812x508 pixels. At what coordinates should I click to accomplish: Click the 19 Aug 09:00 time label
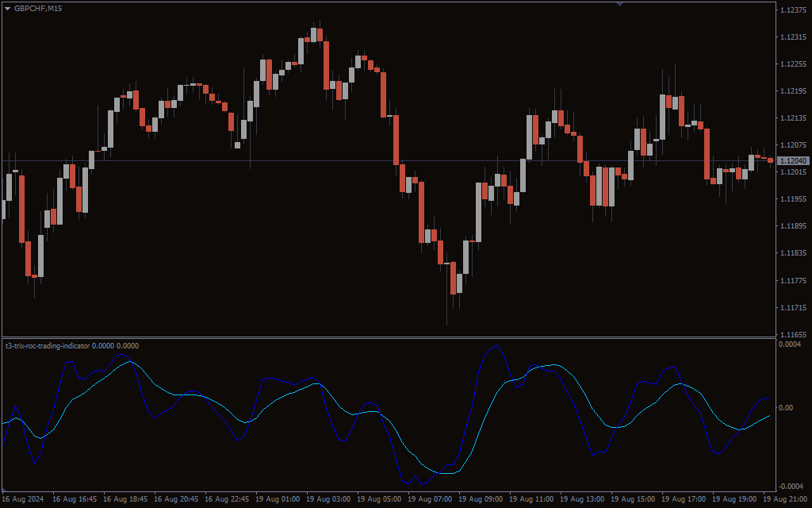481,500
